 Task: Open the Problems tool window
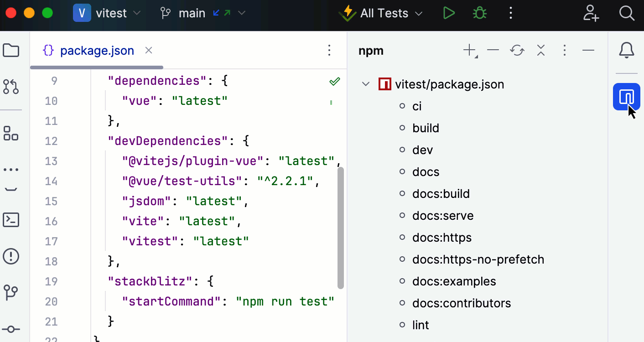pos(11,256)
